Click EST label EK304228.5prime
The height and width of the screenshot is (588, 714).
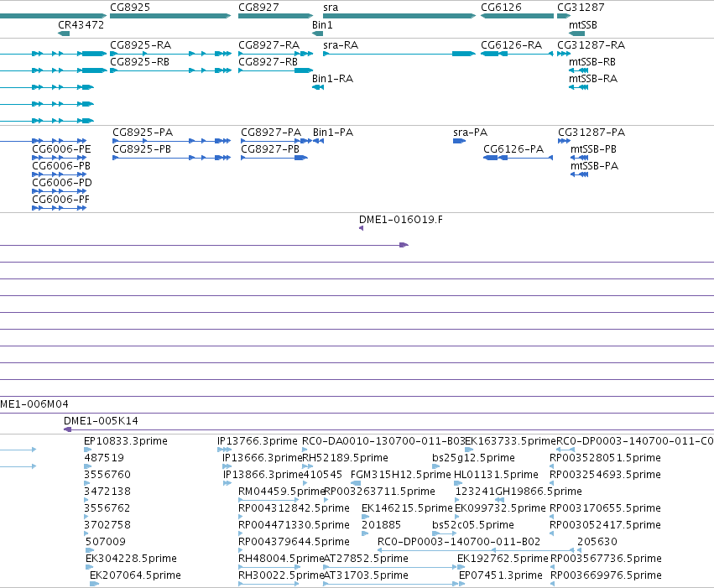(131, 559)
